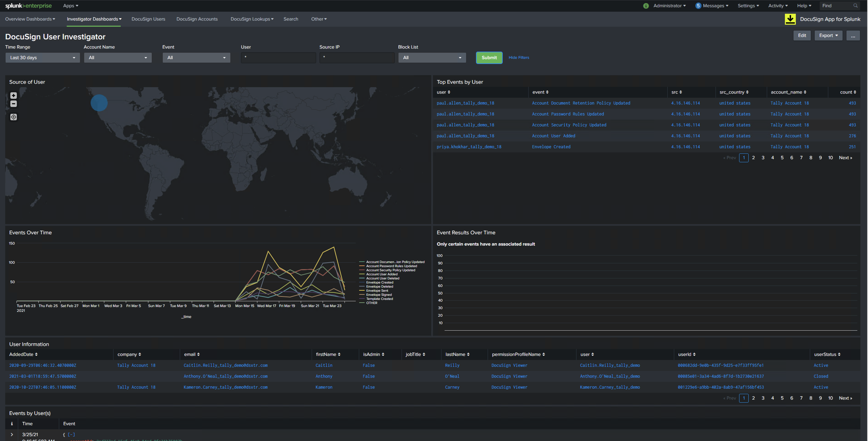Click the Hide Filters link
868x441 pixels.
[x=519, y=57]
